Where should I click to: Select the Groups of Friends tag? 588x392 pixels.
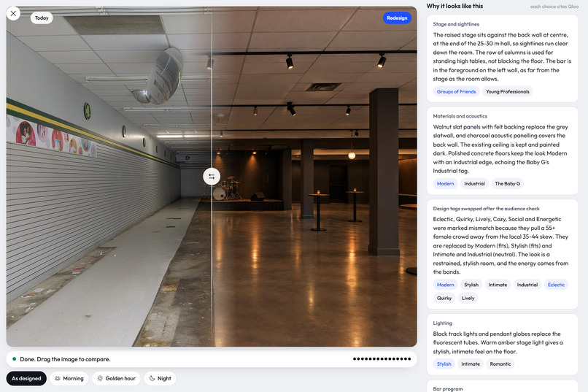tap(456, 91)
